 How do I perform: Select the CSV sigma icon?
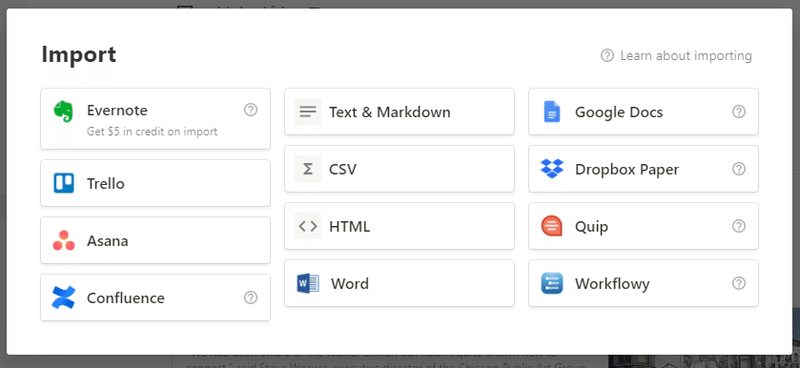pos(308,169)
